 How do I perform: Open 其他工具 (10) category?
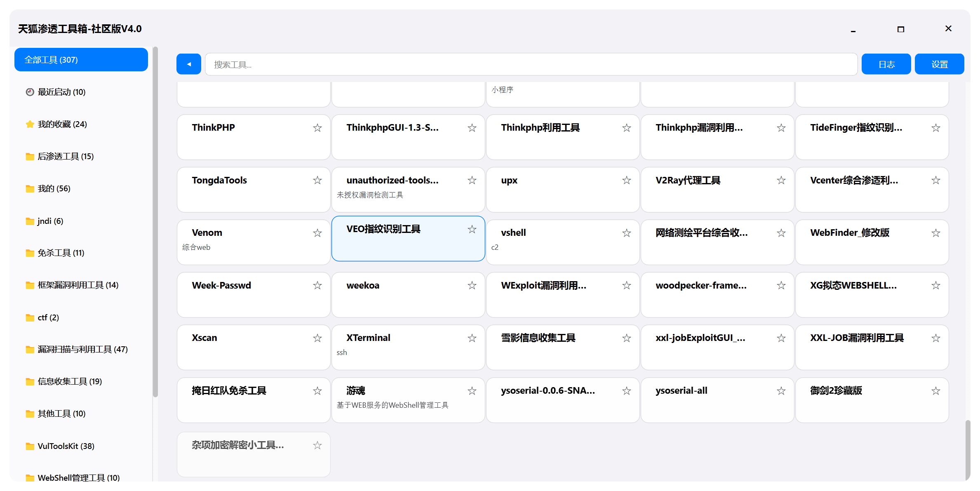coord(81,413)
